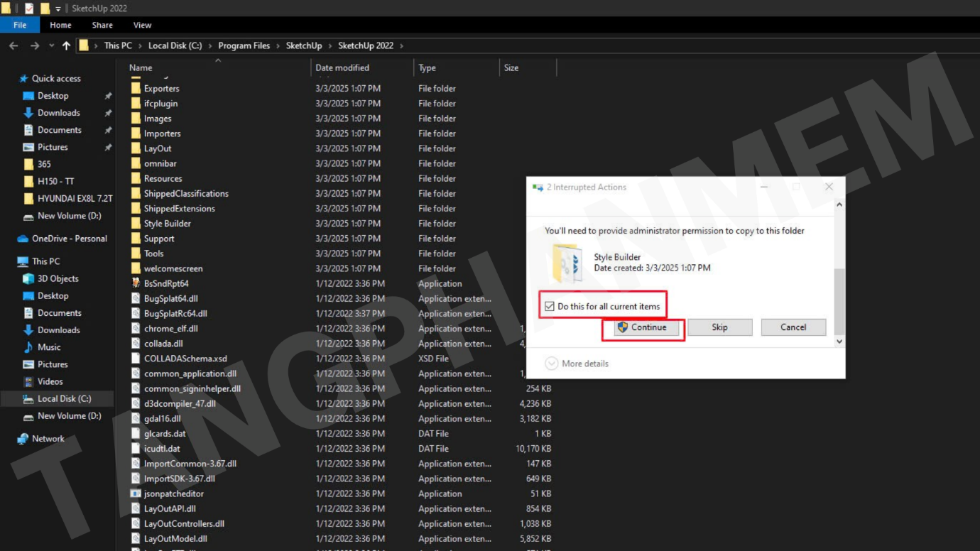Select the Style Builder folder icon in file list

pos(136,224)
